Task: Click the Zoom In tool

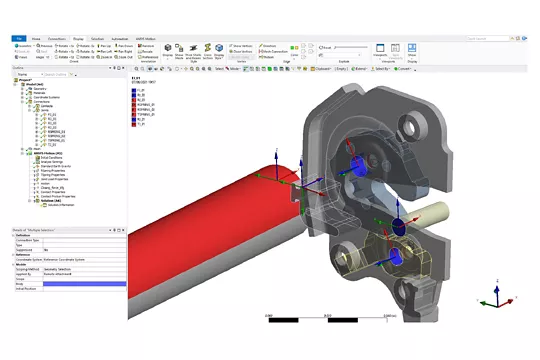Action: (104, 57)
